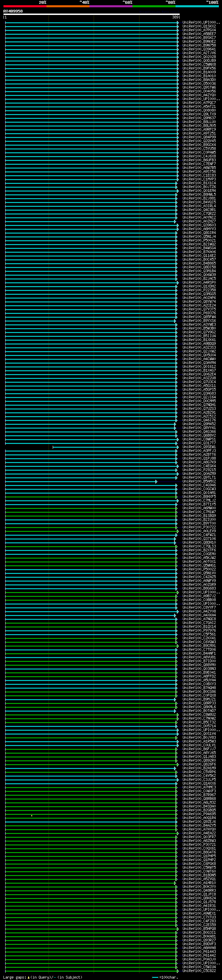The image size is (222, 980).
Task: Click the purple ~60% legend segment
Action: [111, 6]
